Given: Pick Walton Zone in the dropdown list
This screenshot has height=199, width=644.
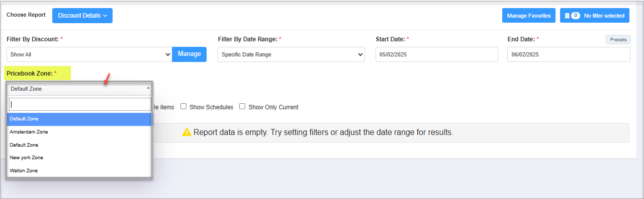Looking at the screenshot, I should (80, 171).
